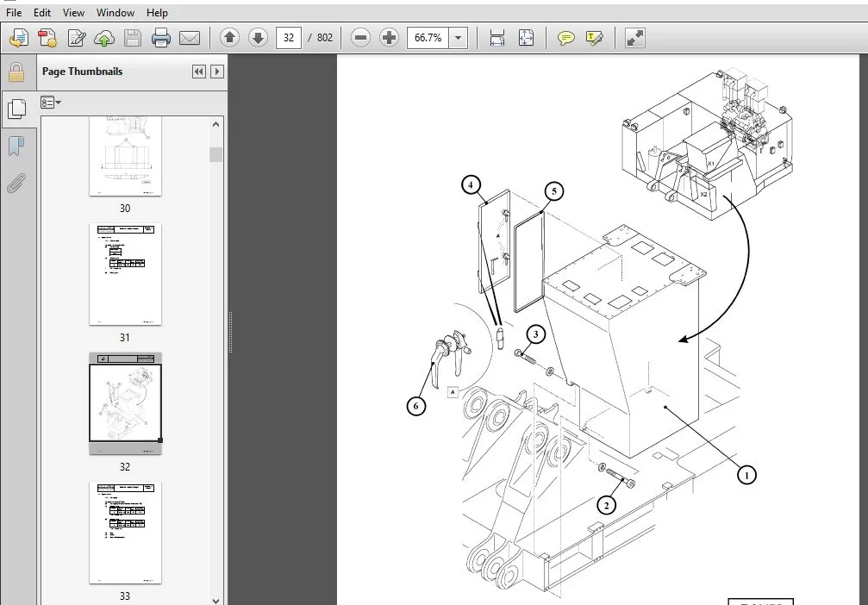This screenshot has height=605, width=868.
Task: Click callout number 5 in diagram
Action: pos(553,191)
